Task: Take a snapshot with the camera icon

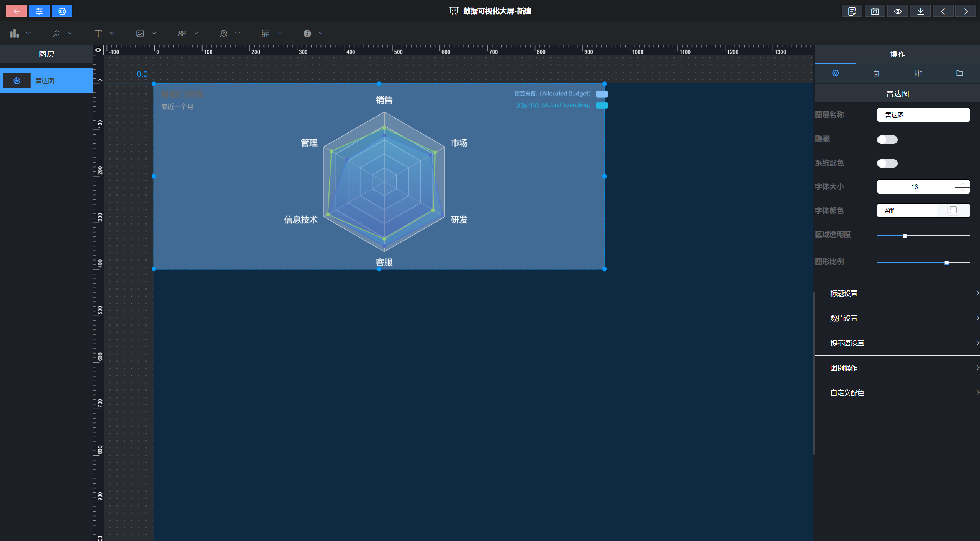Action: click(875, 11)
